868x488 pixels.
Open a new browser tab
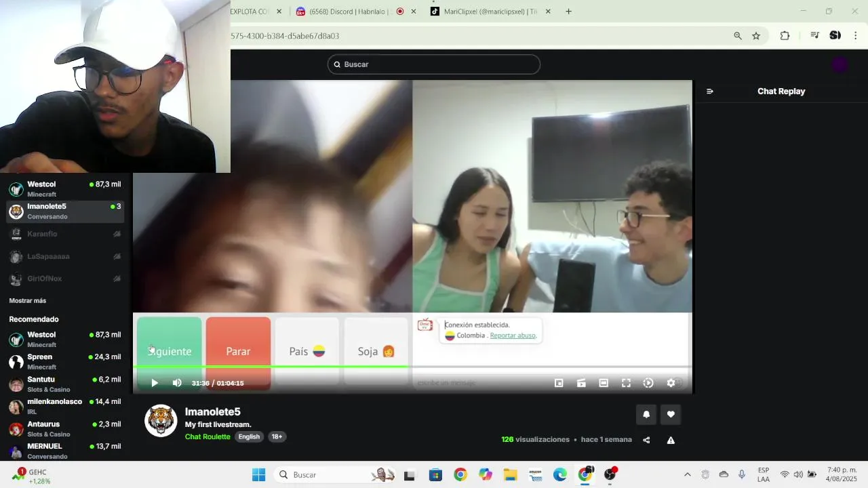(568, 12)
